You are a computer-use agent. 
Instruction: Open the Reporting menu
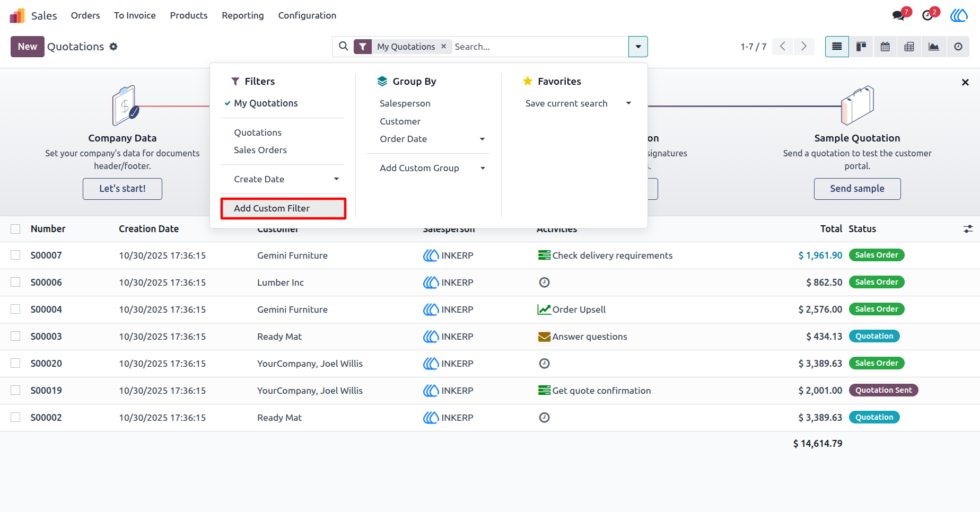pyautogui.click(x=243, y=15)
